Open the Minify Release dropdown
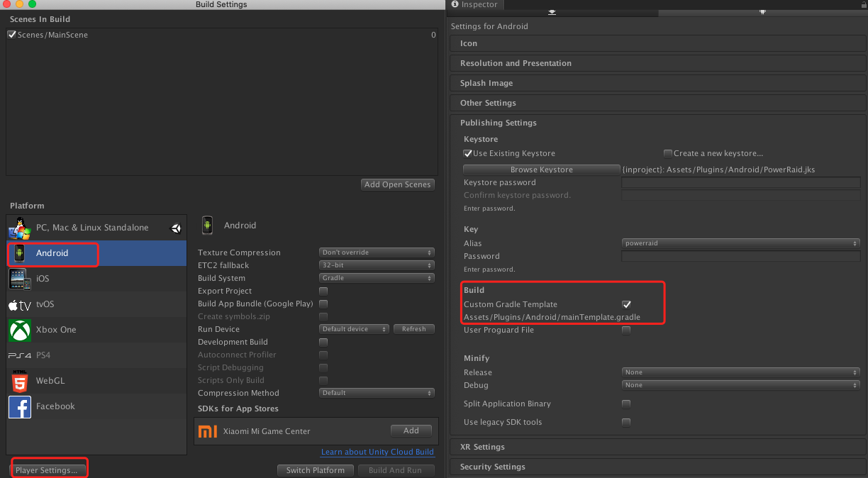868x478 pixels. [741, 372]
